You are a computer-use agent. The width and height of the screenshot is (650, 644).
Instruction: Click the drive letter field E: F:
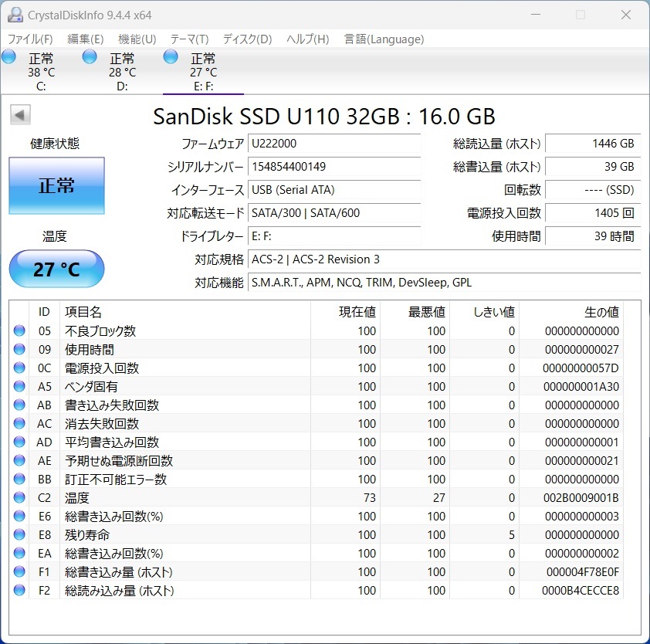click(x=334, y=236)
